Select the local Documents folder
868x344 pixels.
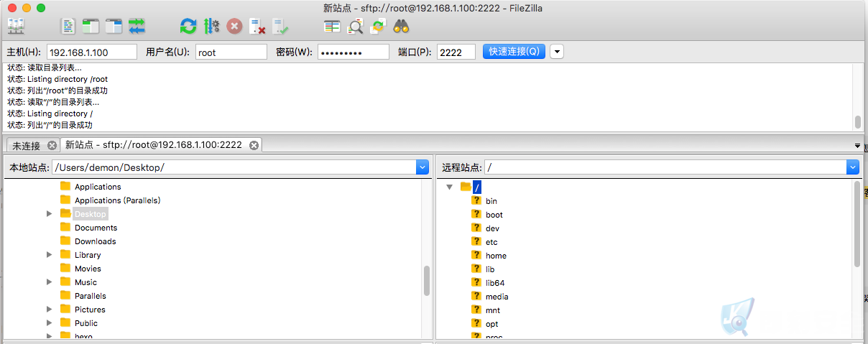click(x=96, y=228)
